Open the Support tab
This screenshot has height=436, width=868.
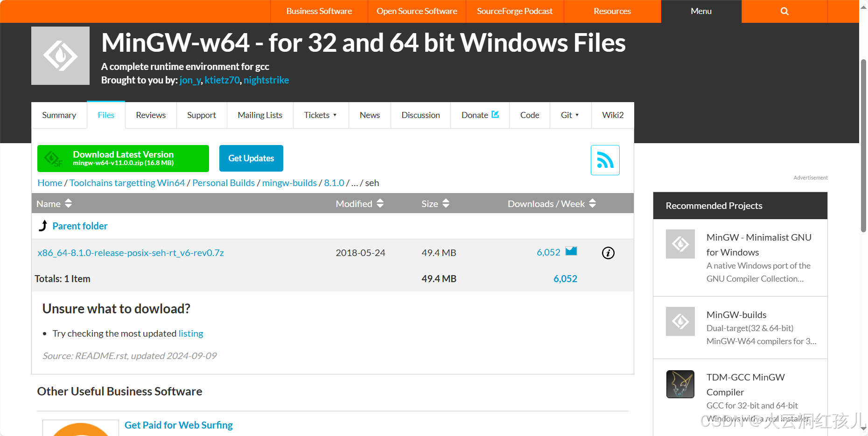pyautogui.click(x=202, y=115)
